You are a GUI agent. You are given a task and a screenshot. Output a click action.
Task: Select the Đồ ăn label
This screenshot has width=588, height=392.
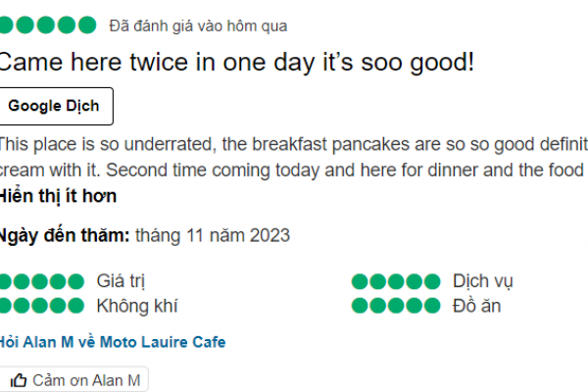click(x=477, y=306)
